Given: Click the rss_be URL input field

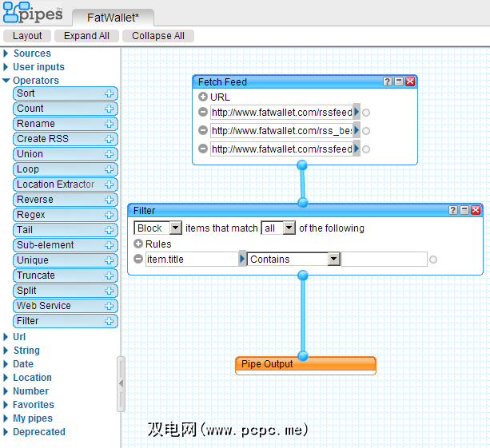Looking at the screenshot, I should (281, 130).
